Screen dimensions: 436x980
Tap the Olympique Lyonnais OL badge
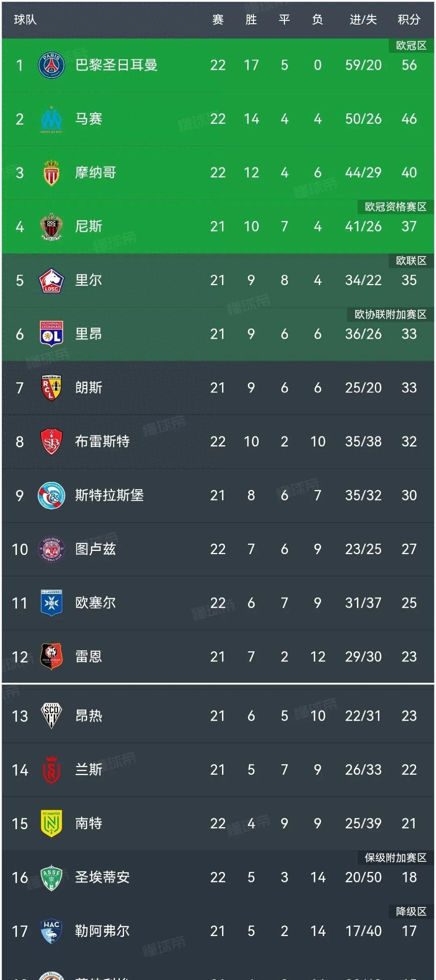(x=51, y=334)
